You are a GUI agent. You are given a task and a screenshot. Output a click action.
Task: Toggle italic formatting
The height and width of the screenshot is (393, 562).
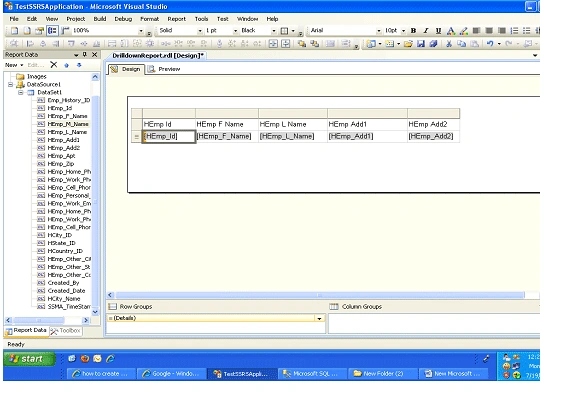pyautogui.click(x=426, y=31)
